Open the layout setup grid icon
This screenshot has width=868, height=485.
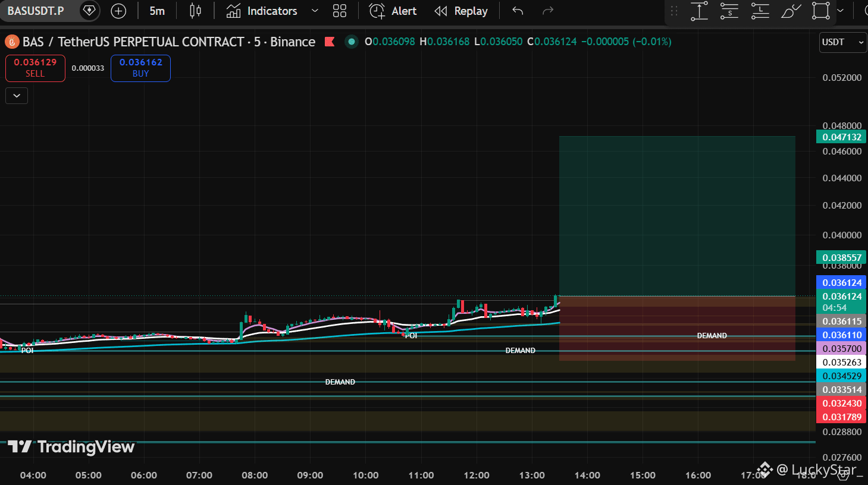coord(340,11)
